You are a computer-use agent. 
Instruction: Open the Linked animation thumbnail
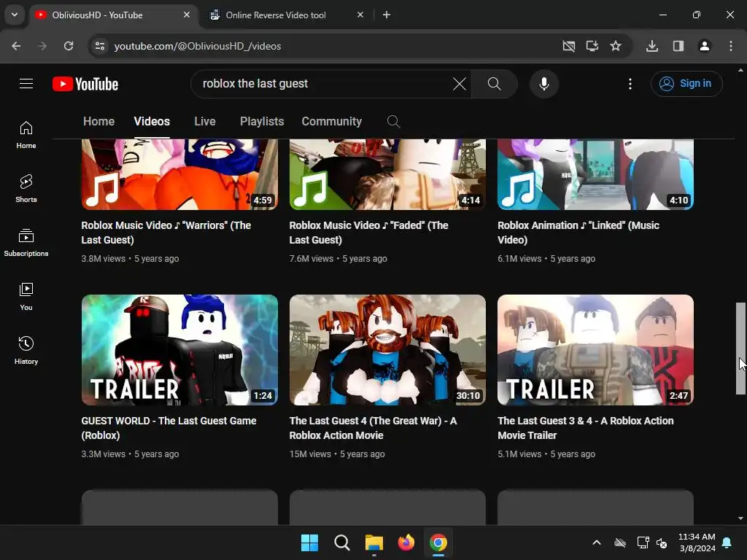[x=595, y=174]
